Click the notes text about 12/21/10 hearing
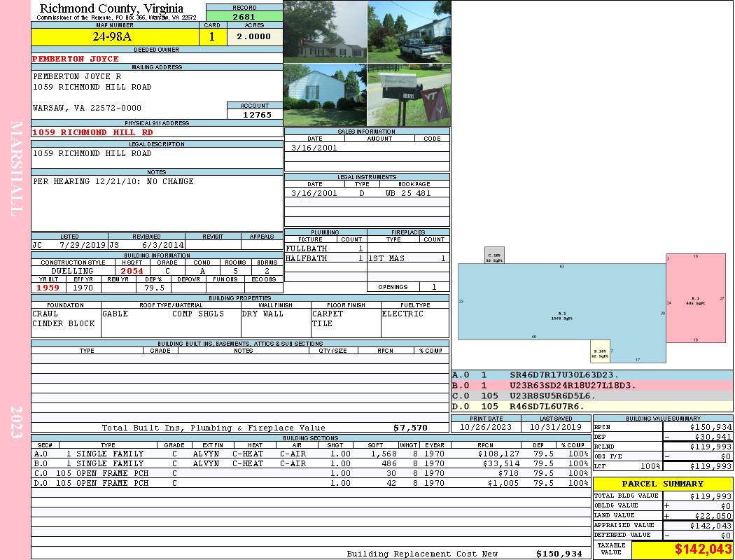Image resolution: width=735 pixels, height=560 pixels. coord(113,181)
